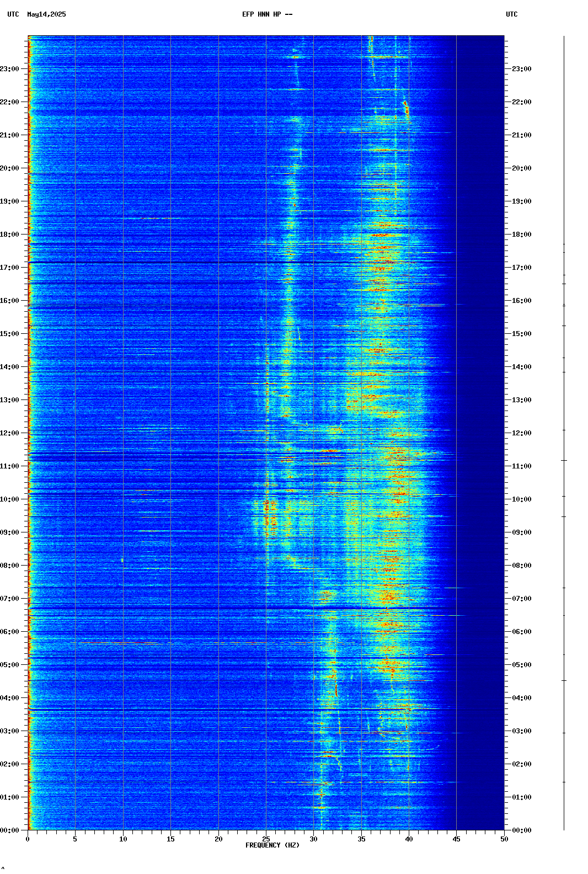
Task: Click the 25 Hz frequency tick label
Action: [x=266, y=839]
